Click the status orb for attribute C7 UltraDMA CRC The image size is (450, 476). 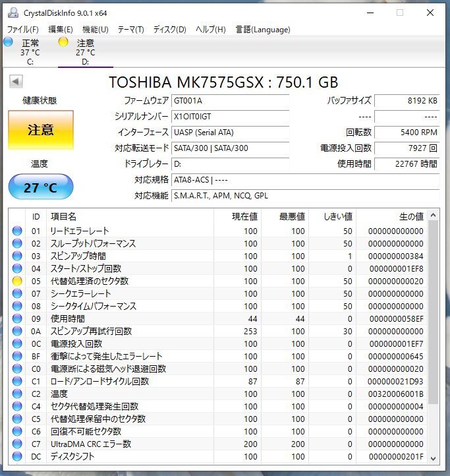point(17,444)
